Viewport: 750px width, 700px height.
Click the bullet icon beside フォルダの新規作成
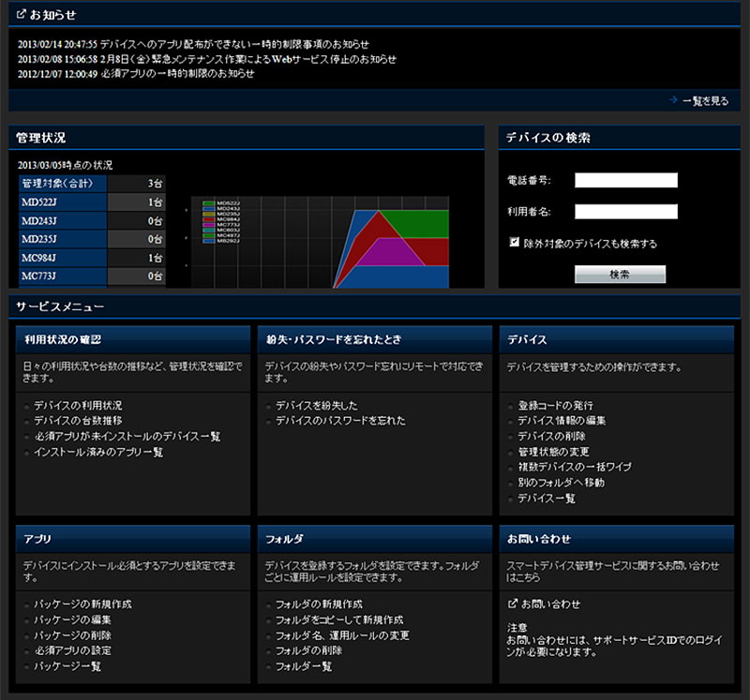pyautogui.click(x=268, y=604)
